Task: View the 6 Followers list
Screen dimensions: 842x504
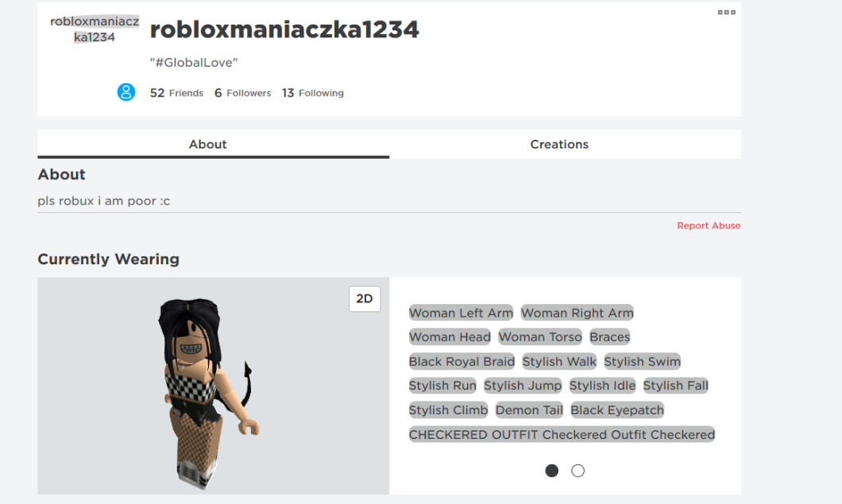Action: click(243, 93)
